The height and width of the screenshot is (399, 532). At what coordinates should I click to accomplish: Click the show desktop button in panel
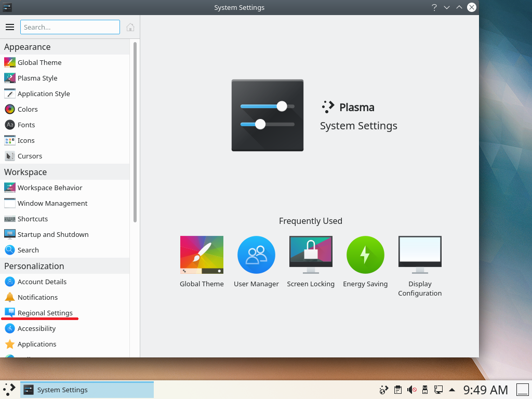pyautogui.click(x=523, y=390)
